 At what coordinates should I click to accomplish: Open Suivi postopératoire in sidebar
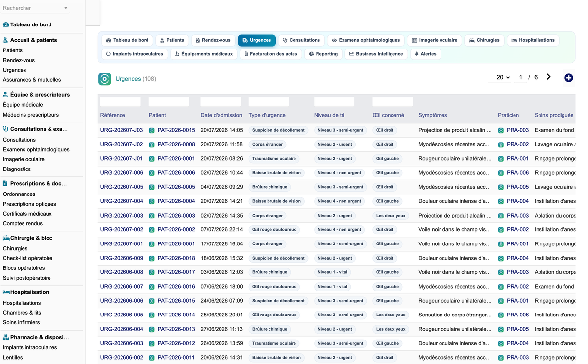(26, 278)
